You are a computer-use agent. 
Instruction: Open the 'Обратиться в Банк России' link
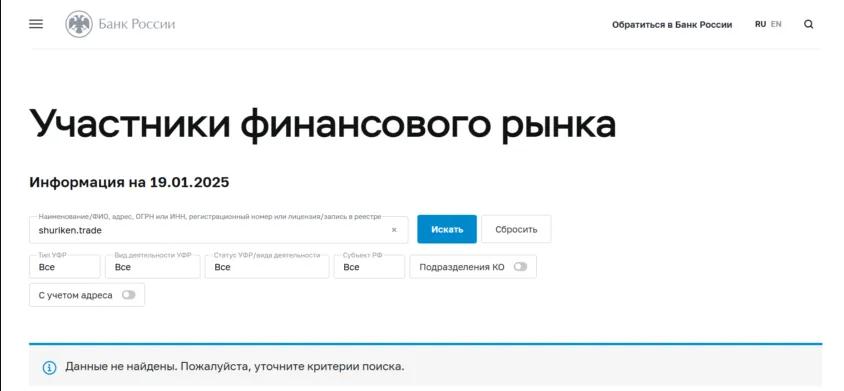pos(672,25)
